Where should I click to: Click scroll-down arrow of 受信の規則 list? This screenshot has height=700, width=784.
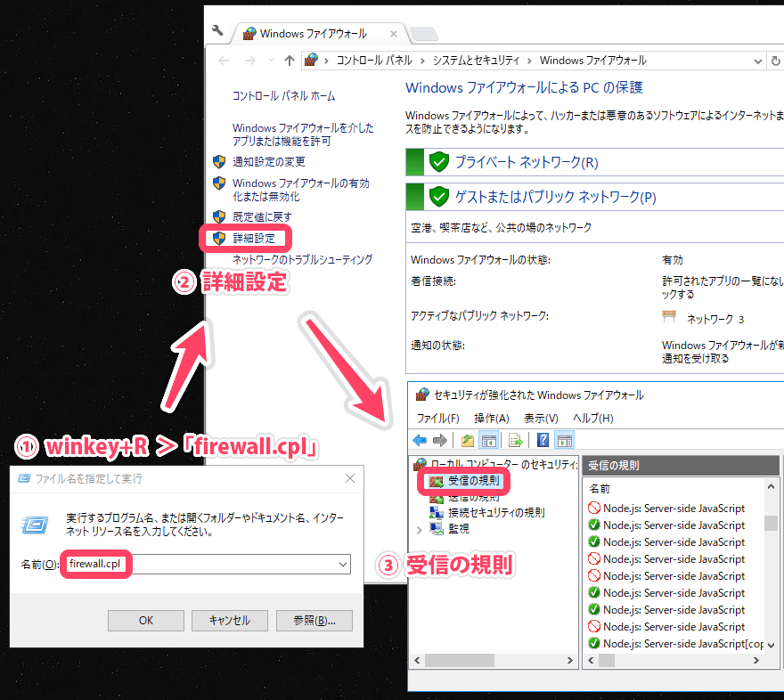(x=771, y=645)
